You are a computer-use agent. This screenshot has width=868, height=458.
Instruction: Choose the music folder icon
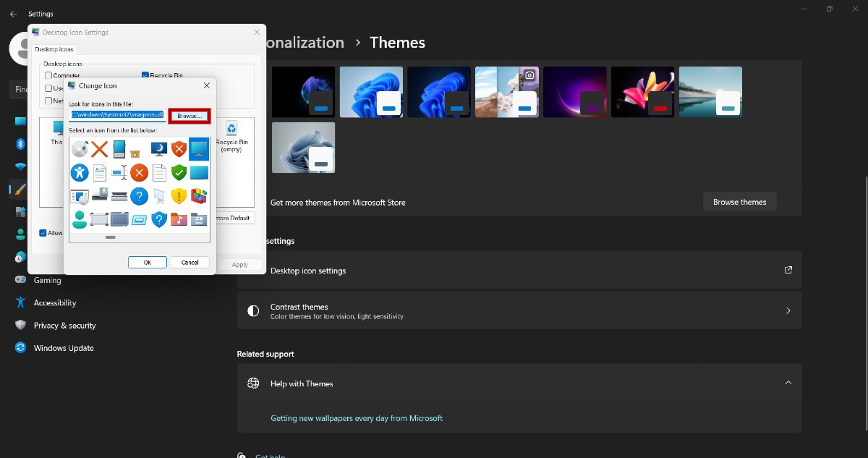179,219
